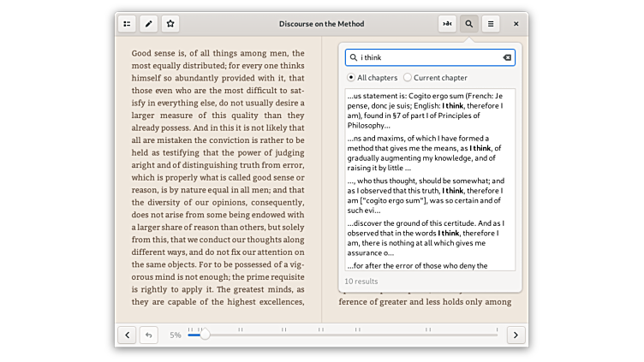Close the Discourse on the Method window
This screenshot has width=644, height=362.
516,24
